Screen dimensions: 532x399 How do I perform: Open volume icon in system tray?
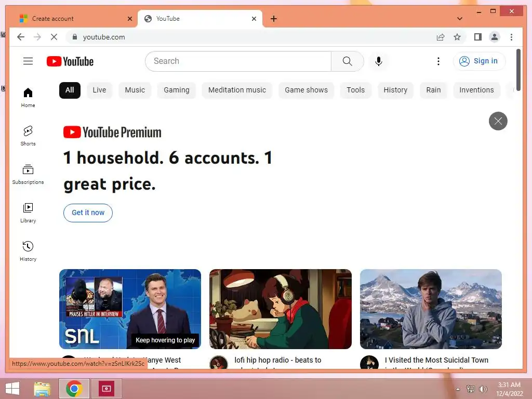[x=483, y=389]
